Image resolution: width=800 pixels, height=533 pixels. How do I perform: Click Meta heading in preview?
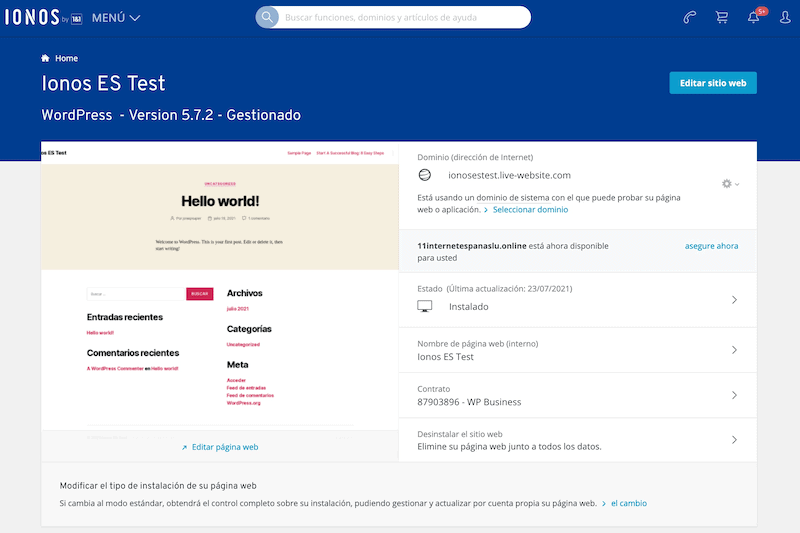[x=237, y=365]
